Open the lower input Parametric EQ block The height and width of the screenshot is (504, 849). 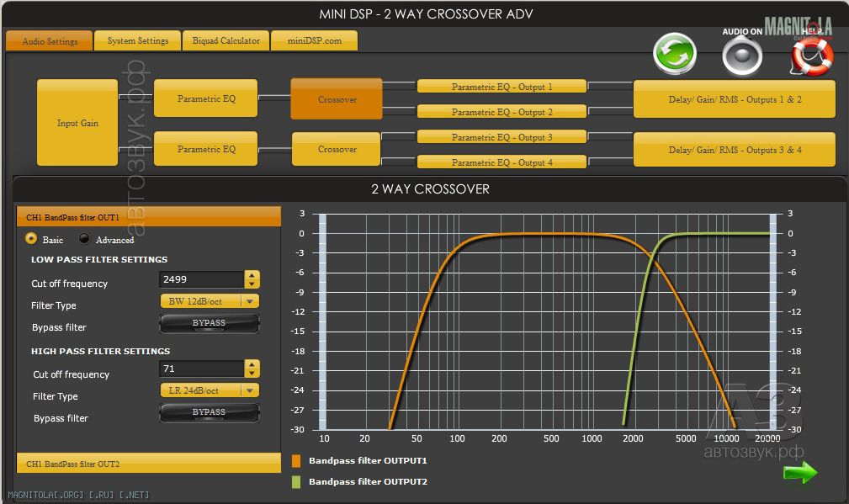[x=206, y=149]
